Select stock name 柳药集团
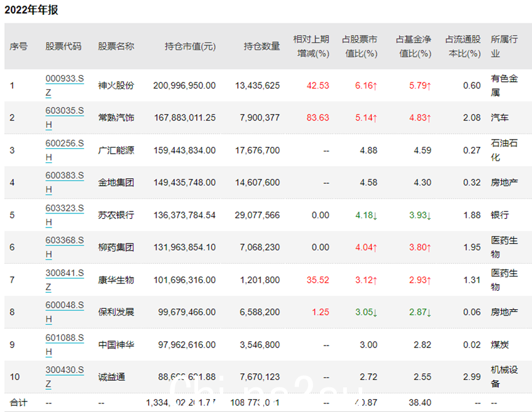532x412 pixels. coord(116,247)
